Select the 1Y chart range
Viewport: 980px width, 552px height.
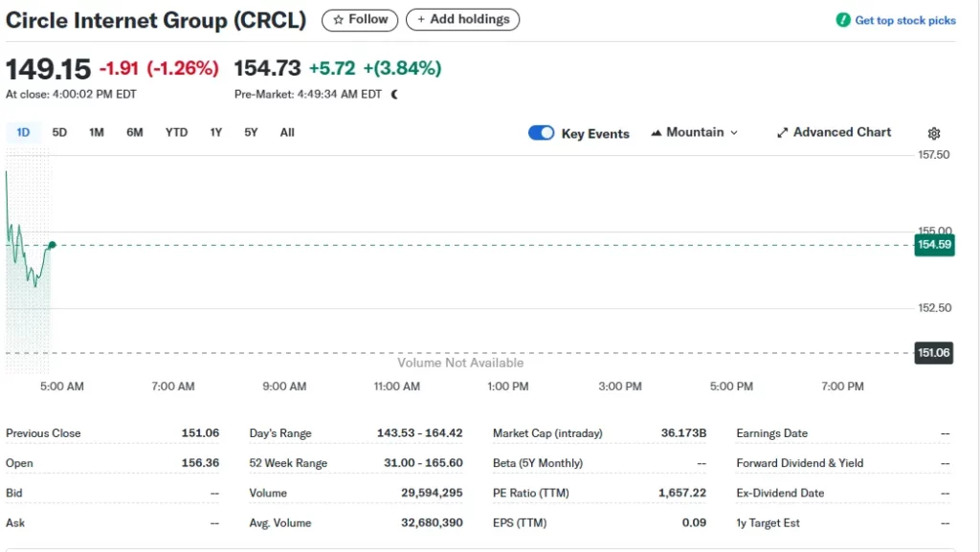(x=216, y=133)
